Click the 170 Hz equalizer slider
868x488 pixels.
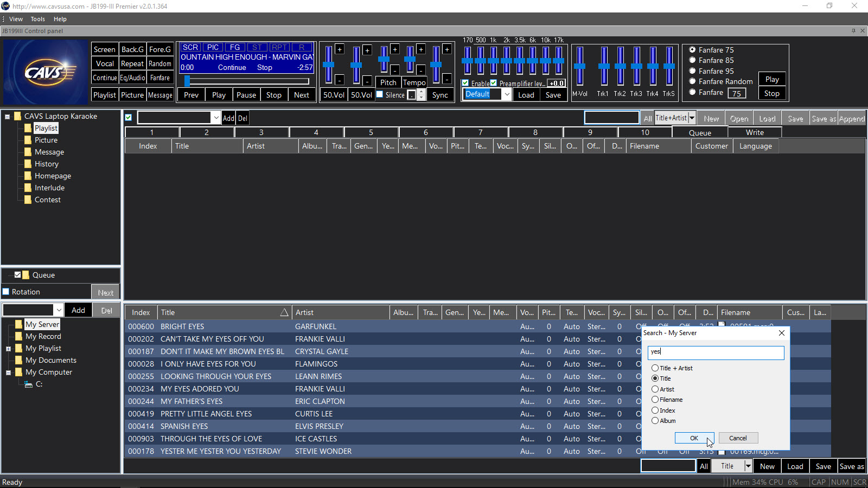point(467,60)
